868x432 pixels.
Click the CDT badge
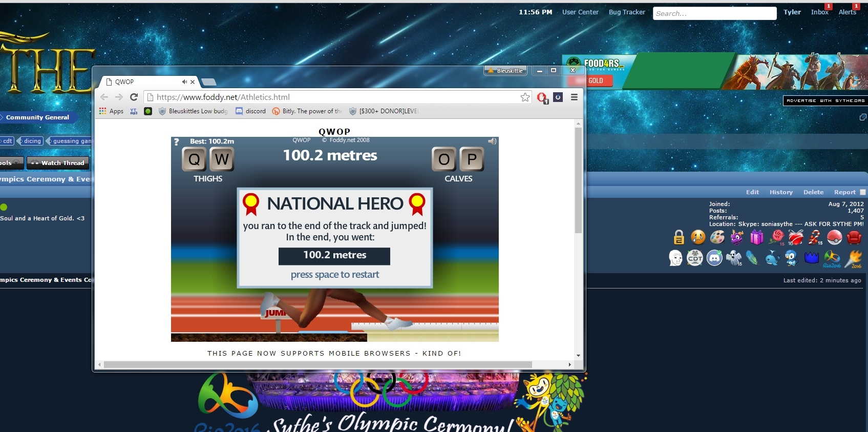(x=695, y=258)
